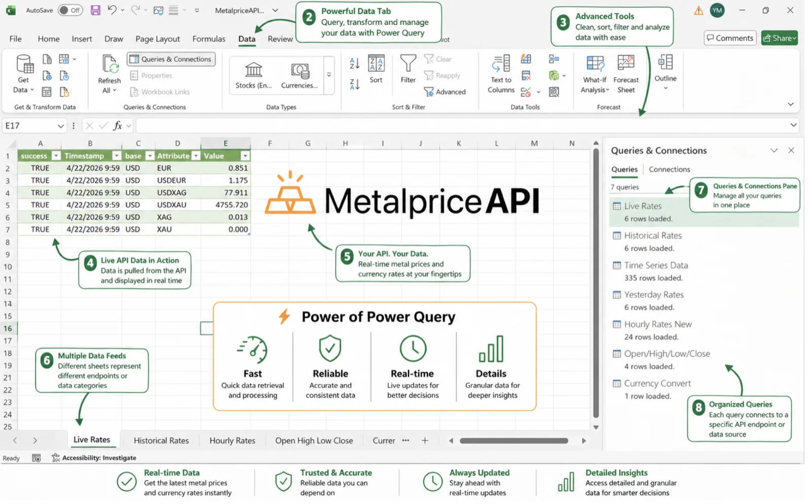Click the Relationships data model icon
The height and width of the screenshot is (504, 812).
(x=554, y=76)
